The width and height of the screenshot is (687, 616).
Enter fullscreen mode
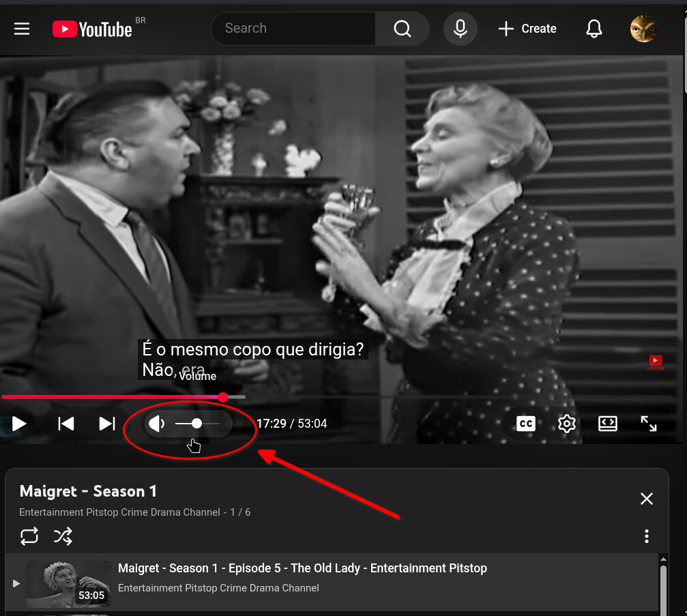point(648,424)
